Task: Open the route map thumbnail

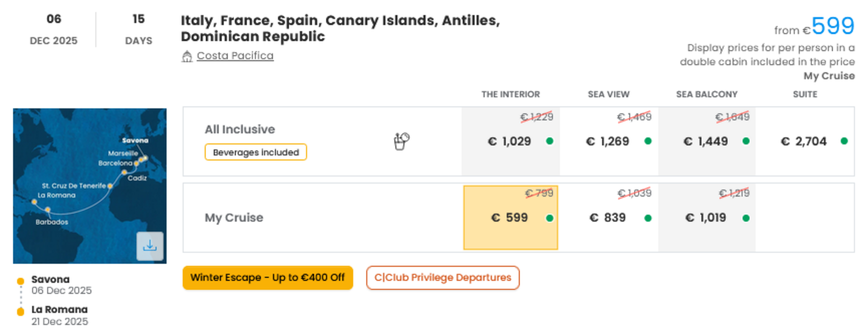Action: click(x=89, y=186)
